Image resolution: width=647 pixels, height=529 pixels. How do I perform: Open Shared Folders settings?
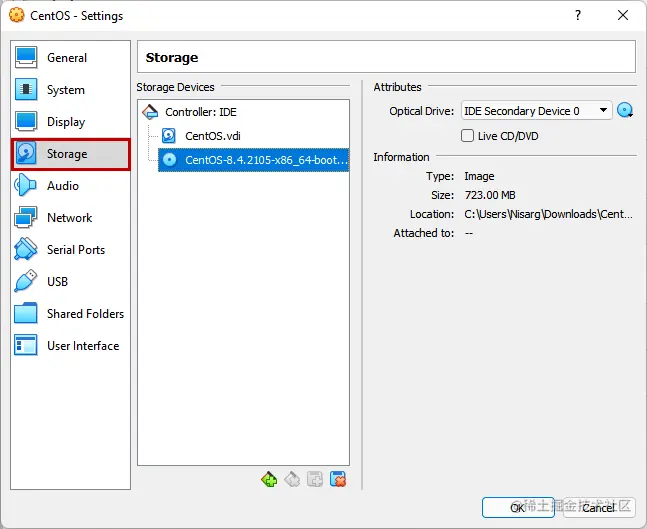point(71,314)
